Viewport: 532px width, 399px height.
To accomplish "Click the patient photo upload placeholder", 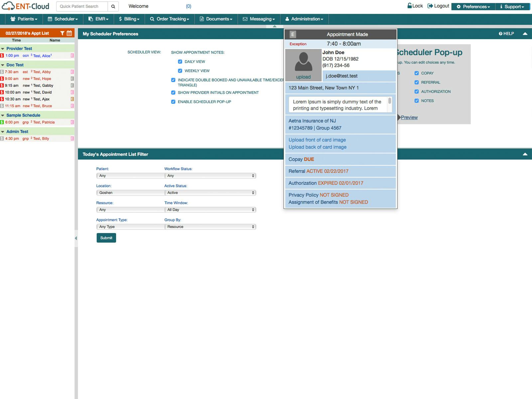I will [x=303, y=65].
